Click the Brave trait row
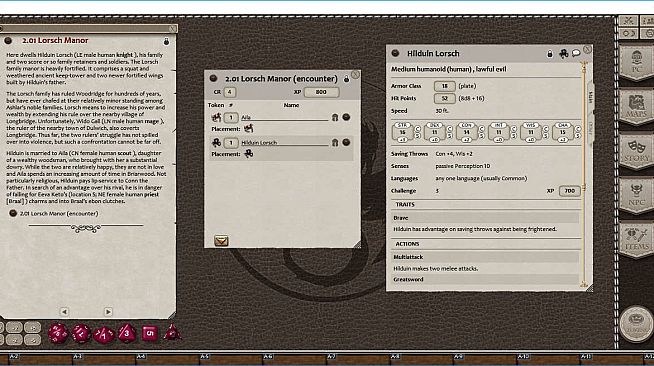Image resolution: width=654 pixels, height=366 pixels. pyautogui.click(x=485, y=218)
